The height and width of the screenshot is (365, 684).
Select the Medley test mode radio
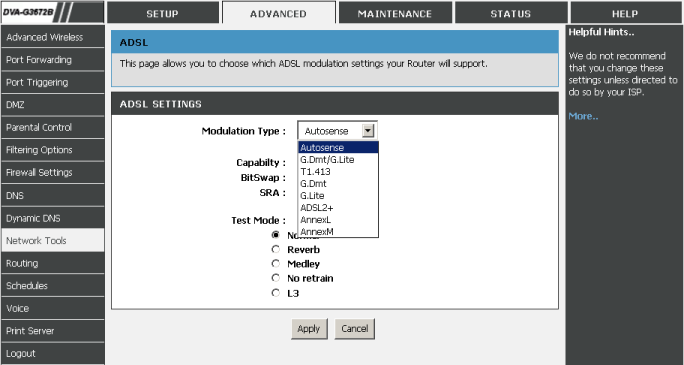(275, 264)
